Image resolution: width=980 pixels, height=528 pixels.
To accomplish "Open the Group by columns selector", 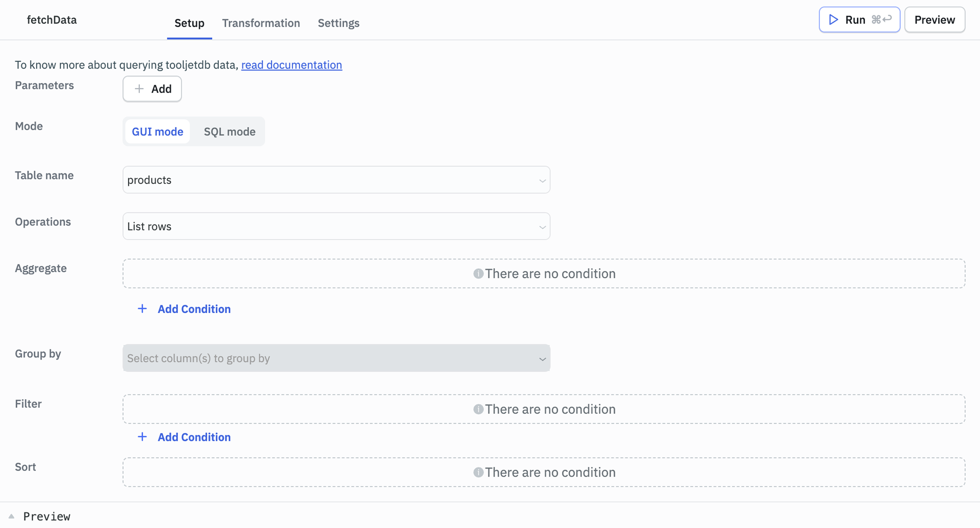I will (336, 358).
